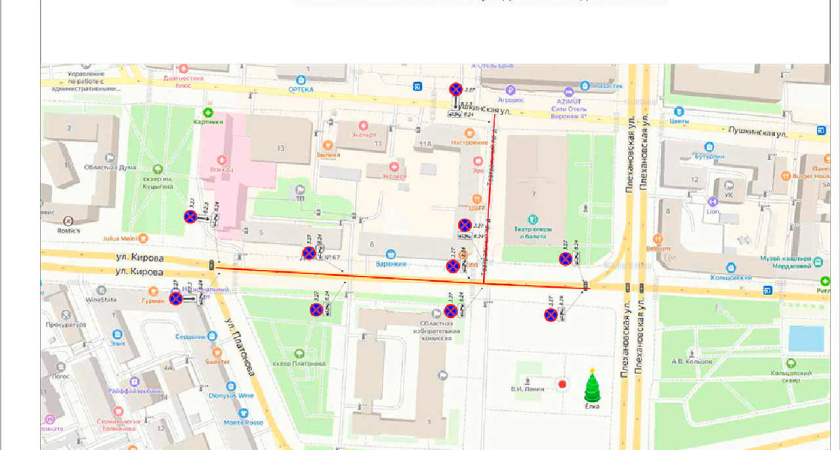Click the green Christmas tree Ёлка icon
Viewport: 840px width, 450px height.
[x=592, y=385]
